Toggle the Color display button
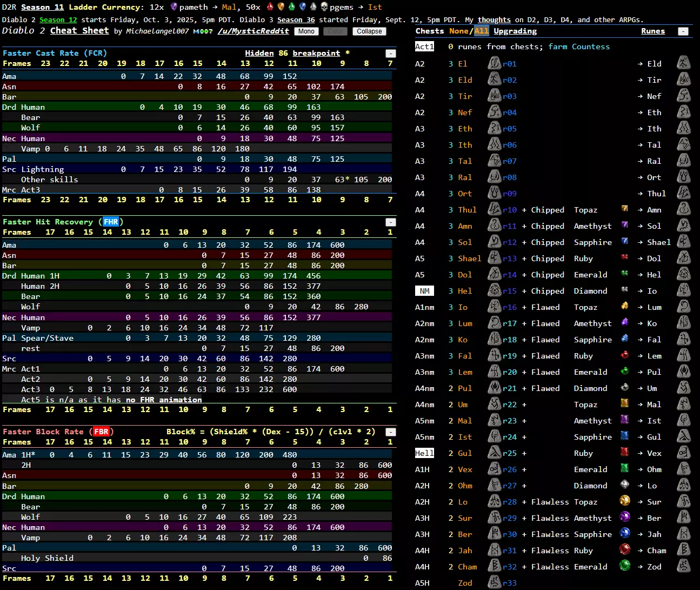Image resolution: width=700 pixels, height=590 pixels. pyautogui.click(x=335, y=31)
